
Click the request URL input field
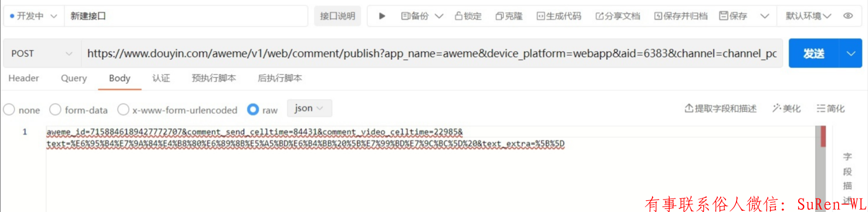431,53
